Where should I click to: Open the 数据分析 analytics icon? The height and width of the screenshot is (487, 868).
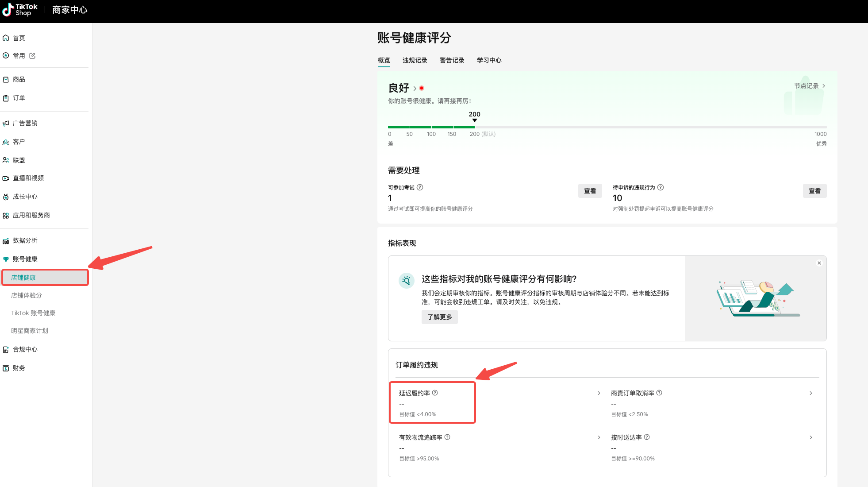click(x=6, y=240)
